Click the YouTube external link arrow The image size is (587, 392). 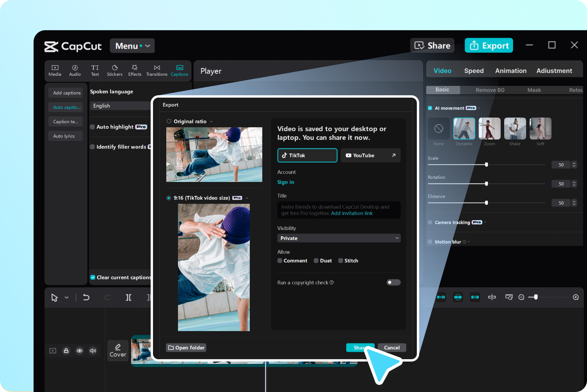coord(393,155)
